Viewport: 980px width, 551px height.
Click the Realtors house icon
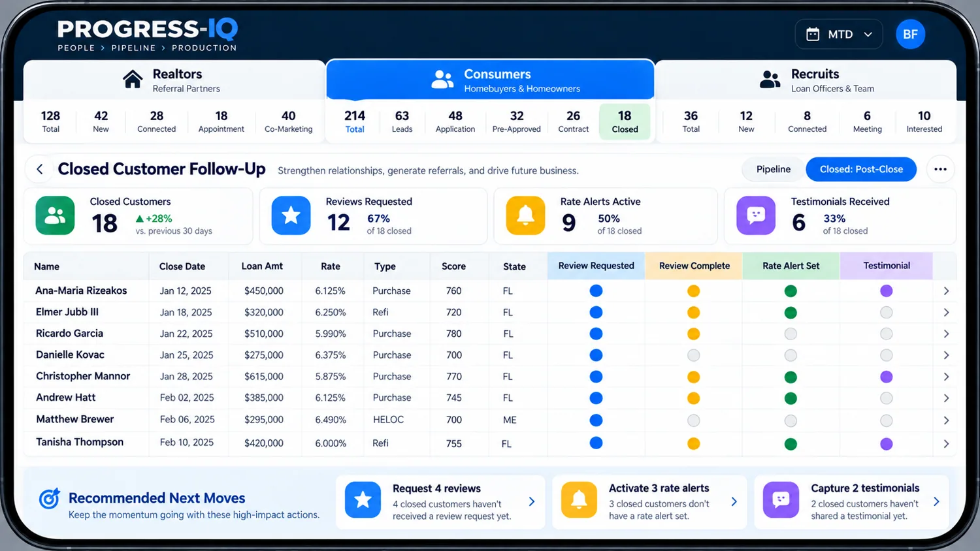133,80
